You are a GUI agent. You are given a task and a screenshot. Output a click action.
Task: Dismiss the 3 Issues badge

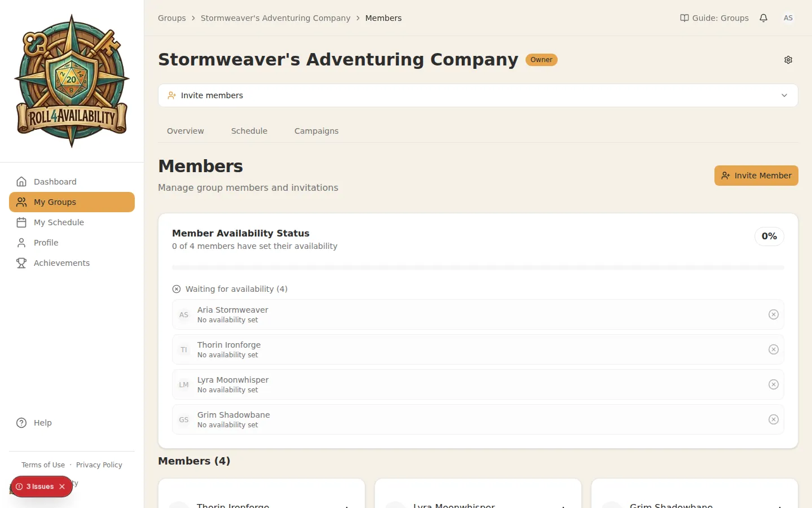61,486
